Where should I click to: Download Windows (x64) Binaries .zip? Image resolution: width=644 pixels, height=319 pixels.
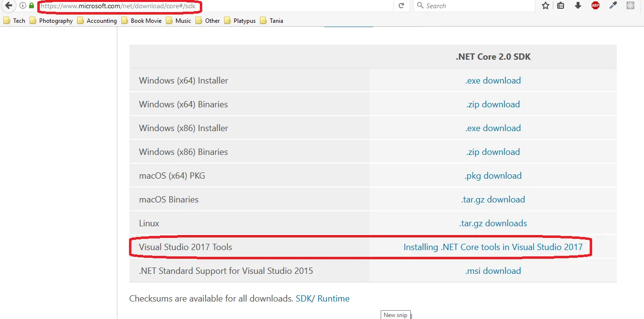click(x=493, y=104)
